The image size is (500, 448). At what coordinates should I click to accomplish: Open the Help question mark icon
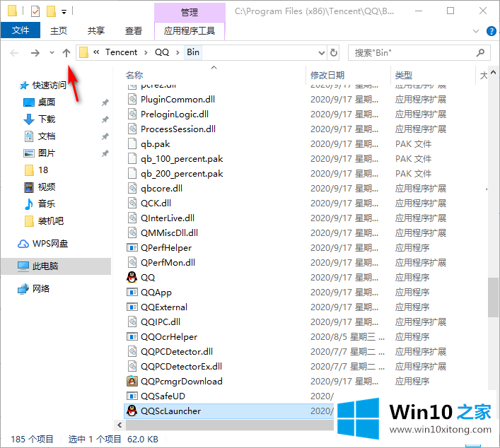491,31
